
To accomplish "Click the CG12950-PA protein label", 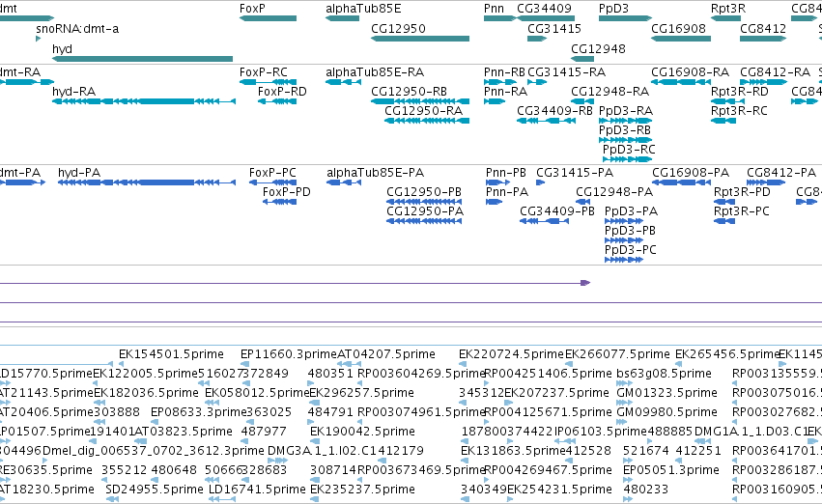I will (425, 211).
